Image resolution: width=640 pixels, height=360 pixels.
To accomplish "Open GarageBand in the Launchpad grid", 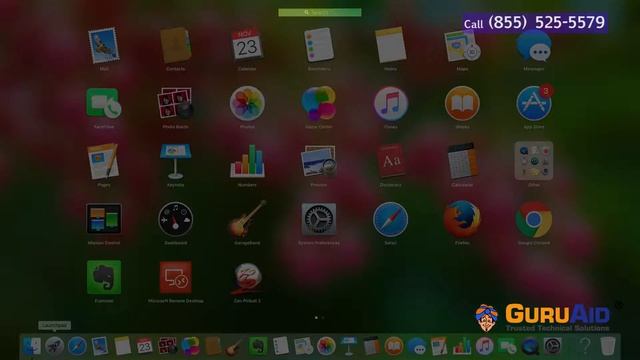I will (247, 219).
